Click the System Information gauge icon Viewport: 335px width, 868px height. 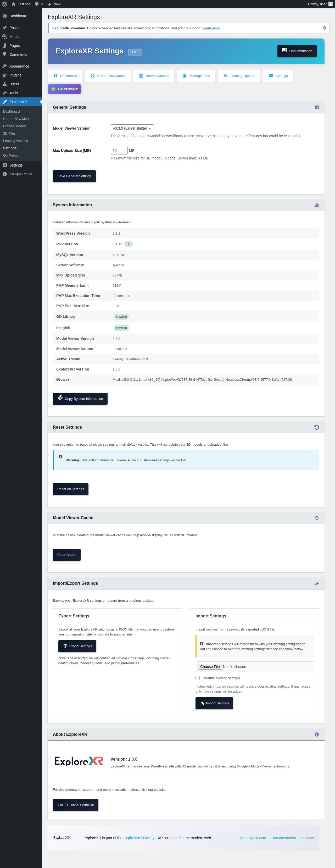(316, 205)
